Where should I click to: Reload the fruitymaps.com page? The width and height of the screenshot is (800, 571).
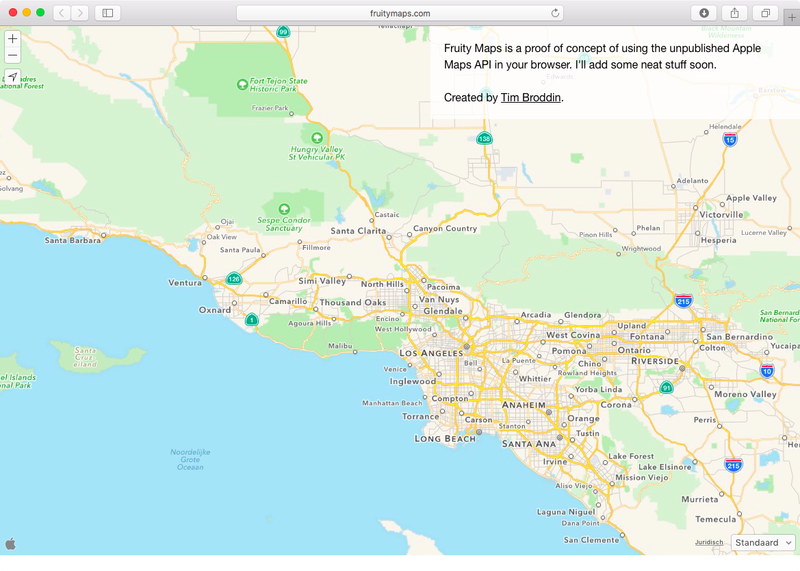click(555, 13)
